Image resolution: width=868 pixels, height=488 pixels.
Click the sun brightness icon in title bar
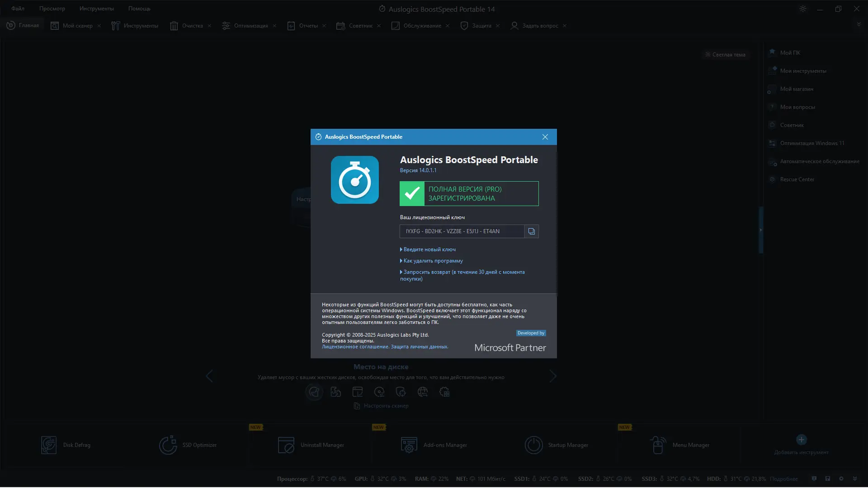[x=803, y=9]
